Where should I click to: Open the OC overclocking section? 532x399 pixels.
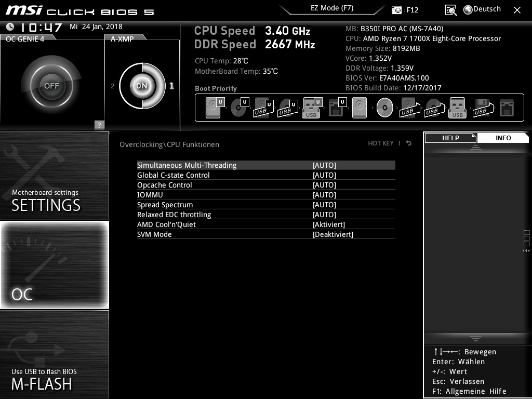(54, 265)
